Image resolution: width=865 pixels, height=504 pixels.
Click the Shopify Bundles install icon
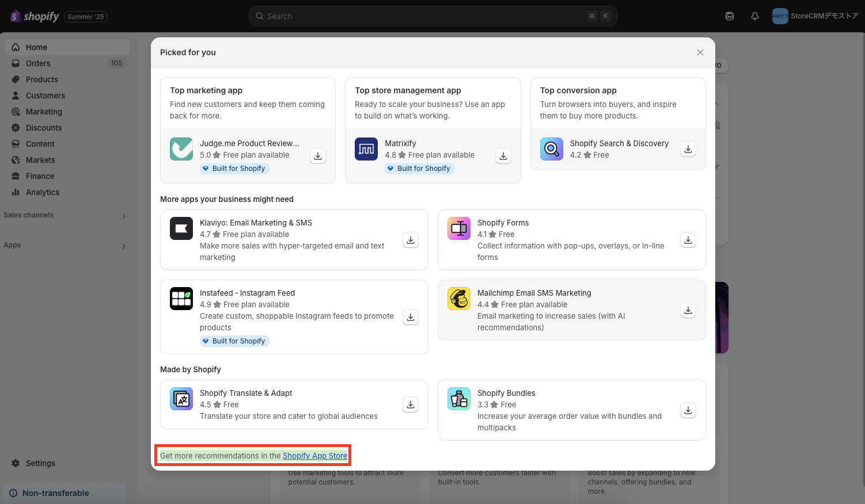(x=688, y=410)
